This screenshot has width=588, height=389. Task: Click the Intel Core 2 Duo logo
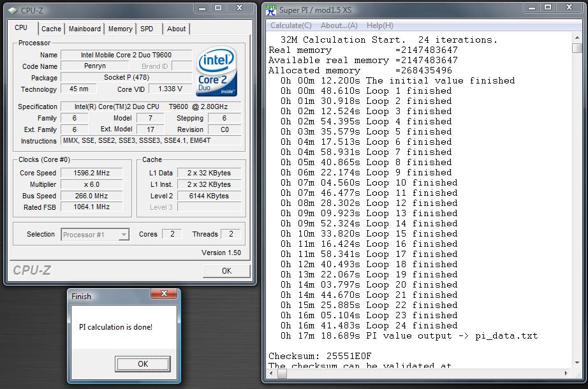point(216,71)
